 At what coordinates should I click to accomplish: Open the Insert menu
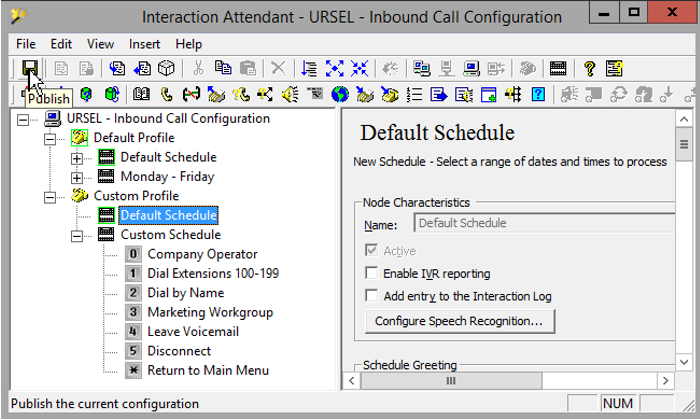(144, 44)
